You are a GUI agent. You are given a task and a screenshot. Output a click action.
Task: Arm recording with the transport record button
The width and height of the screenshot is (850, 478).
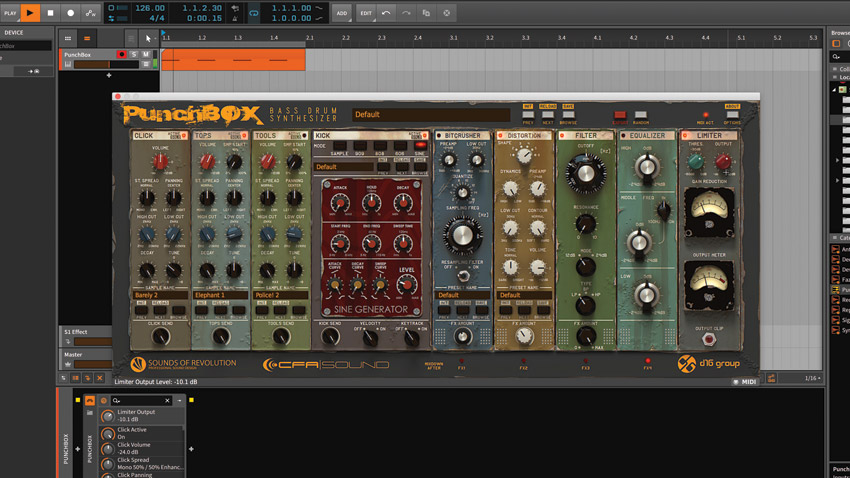(x=70, y=12)
